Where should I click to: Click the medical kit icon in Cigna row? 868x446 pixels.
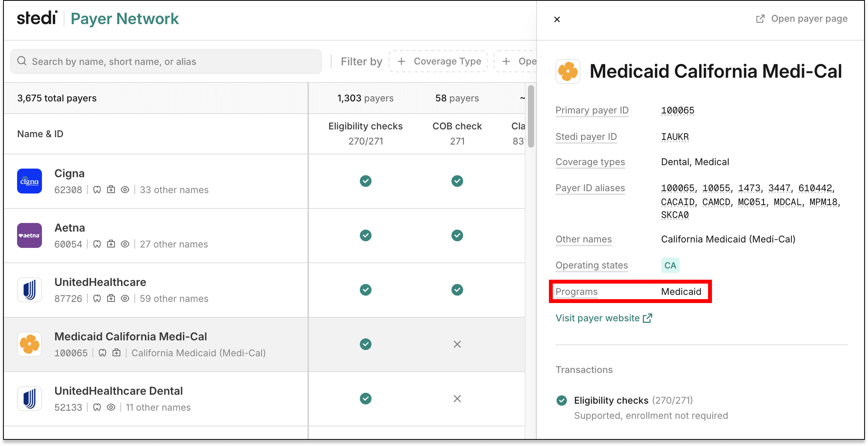[x=111, y=190]
